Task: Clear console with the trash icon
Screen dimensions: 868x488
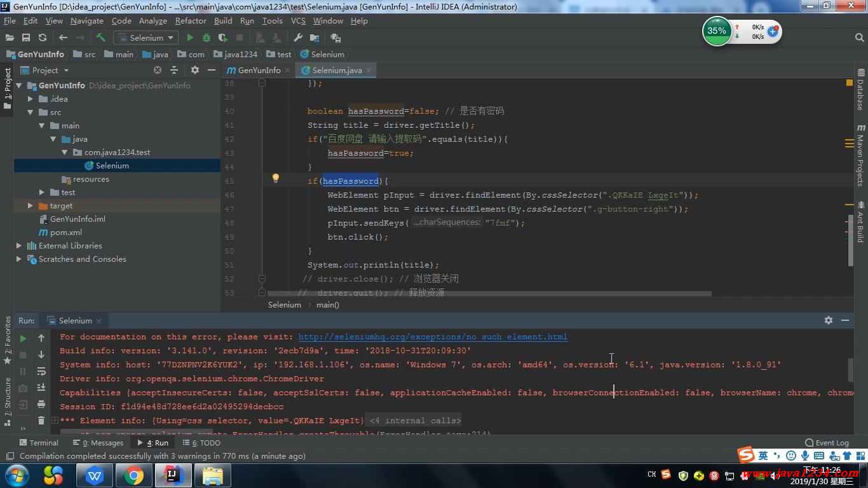Action: (x=41, y=421)
